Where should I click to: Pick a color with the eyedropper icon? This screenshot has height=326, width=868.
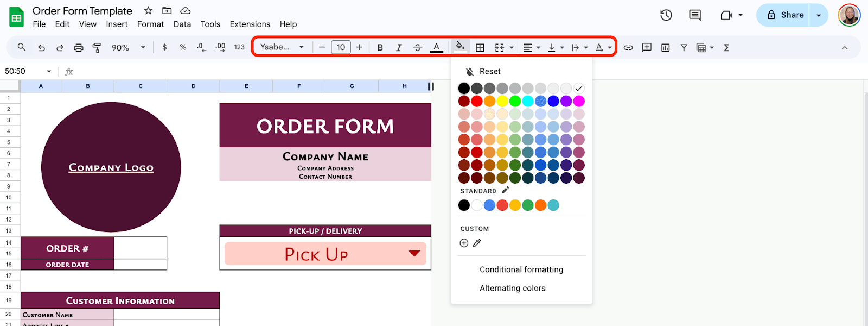click(477, 243)
